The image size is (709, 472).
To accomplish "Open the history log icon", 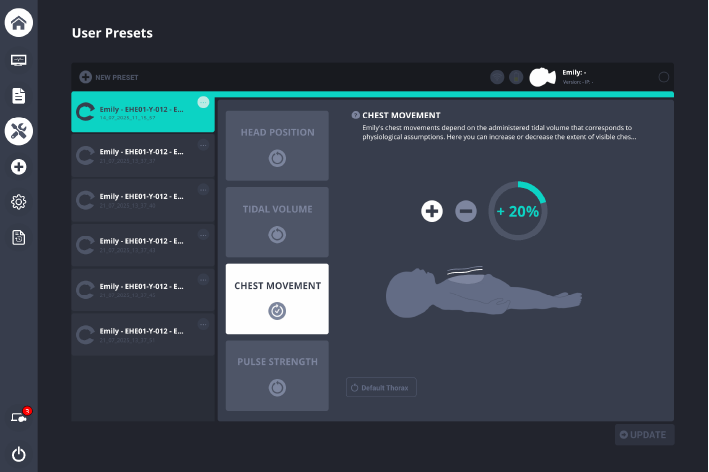I will click(x=19, y=237).
